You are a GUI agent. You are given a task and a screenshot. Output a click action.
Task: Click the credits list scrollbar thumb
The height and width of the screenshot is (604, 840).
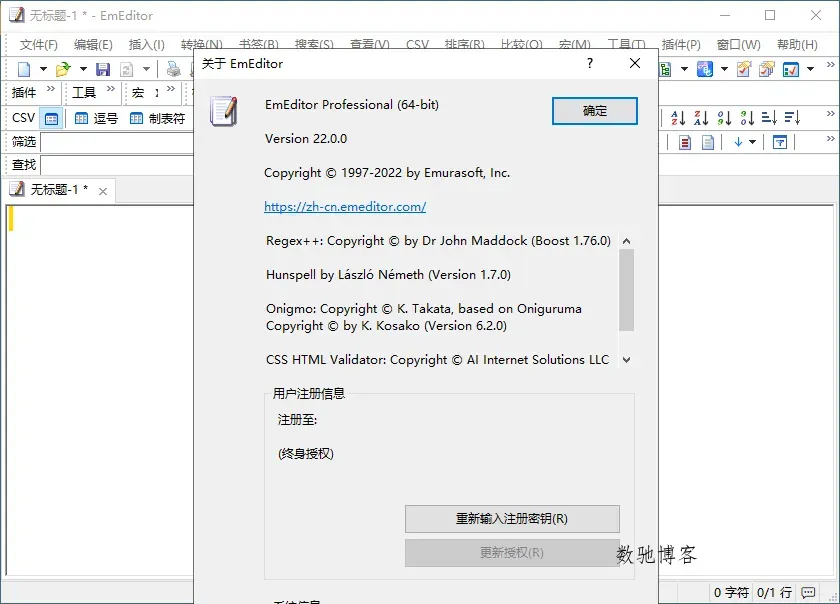pyautogui.click(x=626, y=290)
